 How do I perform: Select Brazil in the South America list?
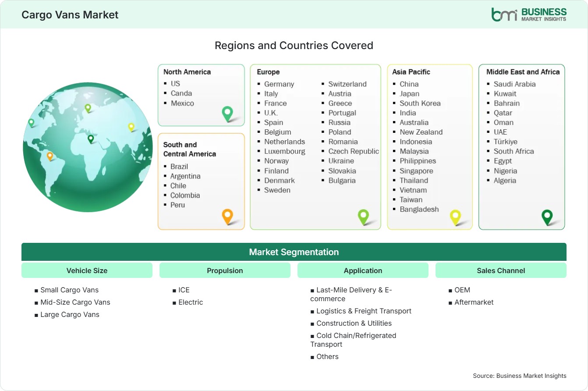pyautogui.click(x=179, y=167)
